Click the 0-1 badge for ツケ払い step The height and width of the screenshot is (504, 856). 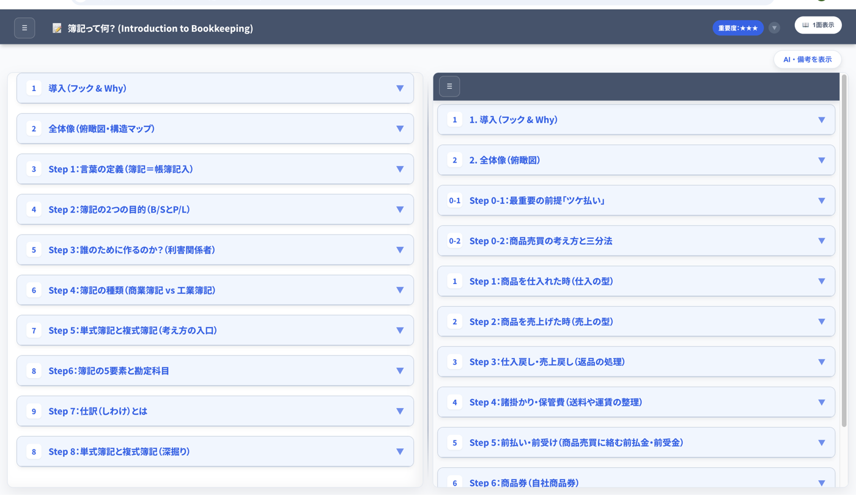(x=455, y=200)
